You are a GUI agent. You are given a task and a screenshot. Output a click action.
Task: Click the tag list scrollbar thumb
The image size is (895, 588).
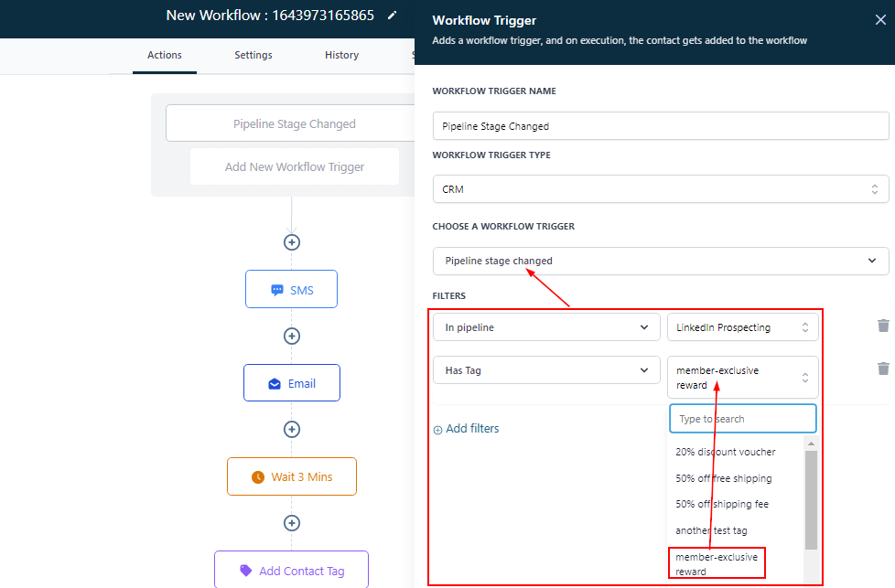[811, 499]
